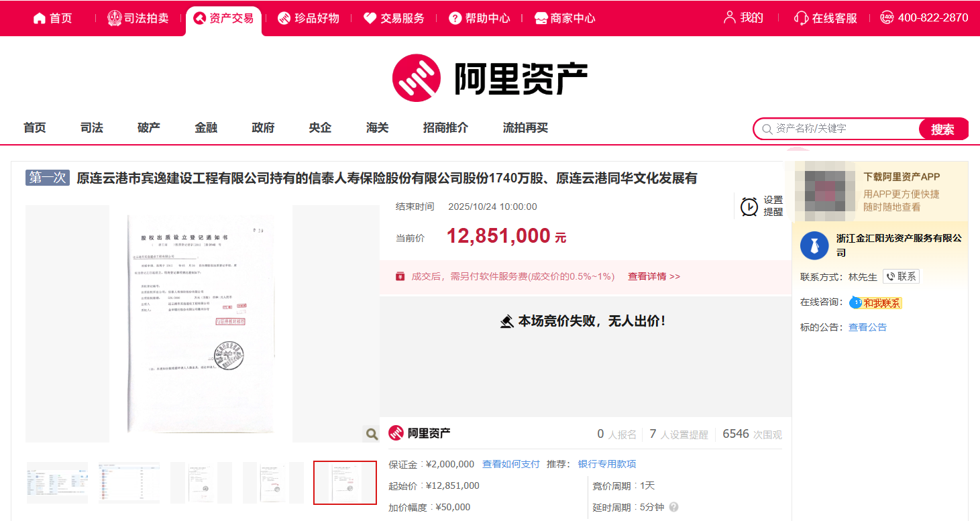The height and width of the screenshot is (521, 980).
Task: Contact 在线客服 online support
Action: (x=826, y=18)
